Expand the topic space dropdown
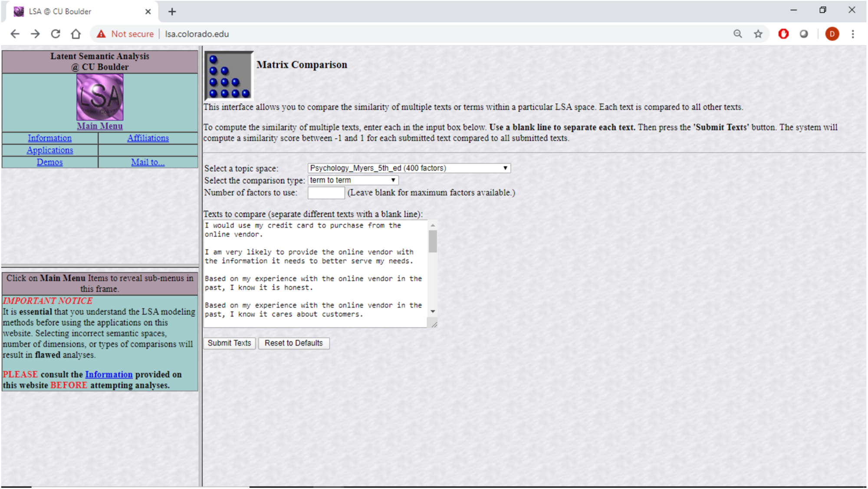This screenshot has height=489, width=868. tap(408, 168)
